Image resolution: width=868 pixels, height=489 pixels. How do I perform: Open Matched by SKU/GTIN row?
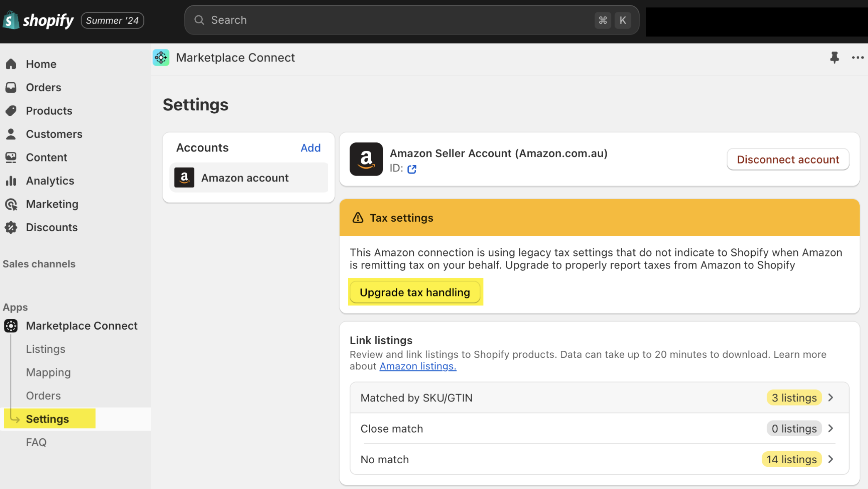[x=599, y=398]
